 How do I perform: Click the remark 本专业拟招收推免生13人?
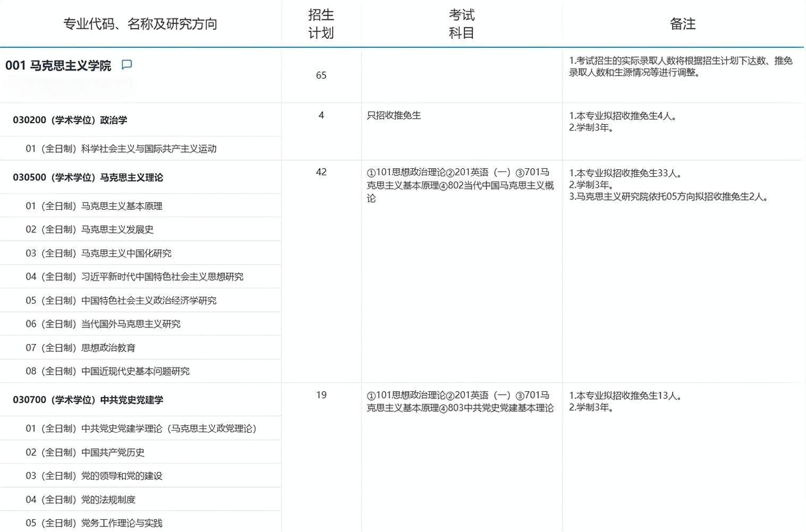tap(624, 396)
